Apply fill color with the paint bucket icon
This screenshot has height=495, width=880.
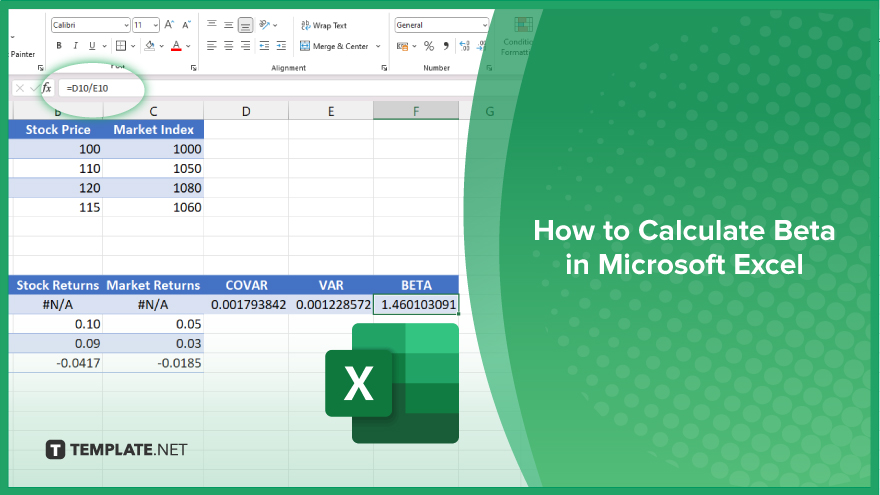point(149,46)
